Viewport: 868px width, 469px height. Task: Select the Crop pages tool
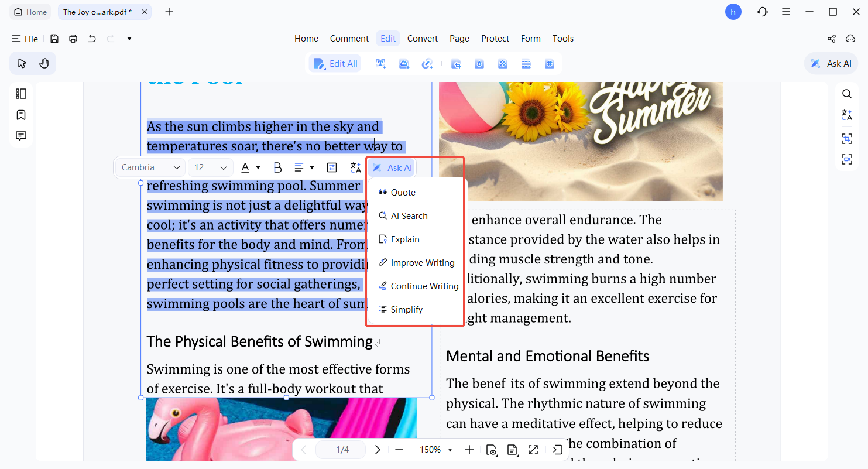[x=456, y=63]
